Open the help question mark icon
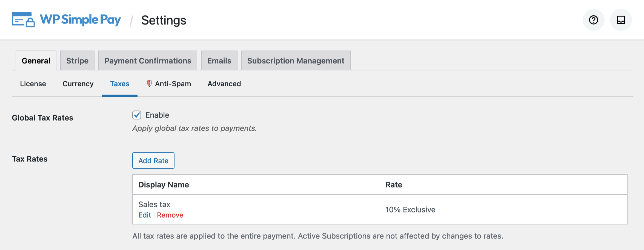644x250 pixels. (x=593, y=20)
